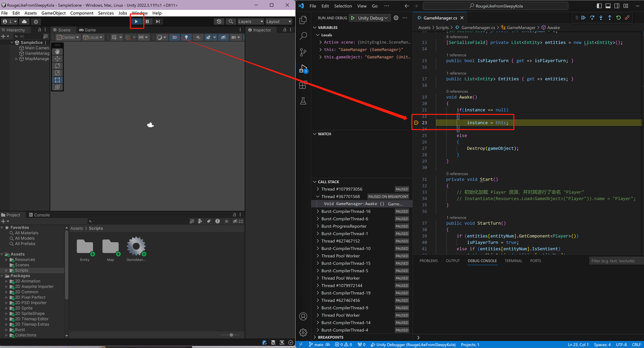Image resolution: width=644 pixels, height=348 pixels.
Task: Toggle 2D mode in the Scene view
Action: pyautogui.click(x=174, y=37)
